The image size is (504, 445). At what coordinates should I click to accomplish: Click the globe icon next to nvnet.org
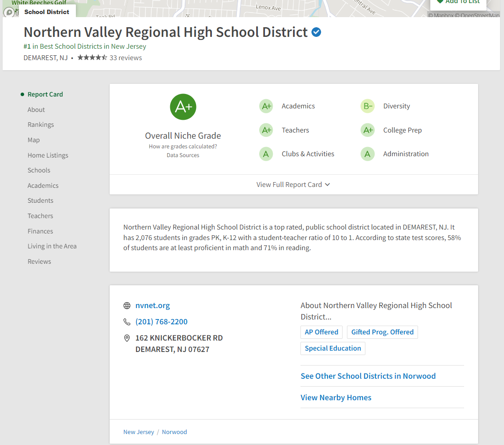[x=127, y=305]
